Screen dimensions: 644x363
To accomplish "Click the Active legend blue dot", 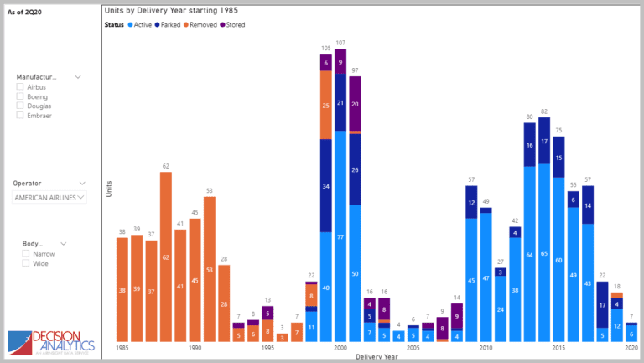I will point(130,24).
